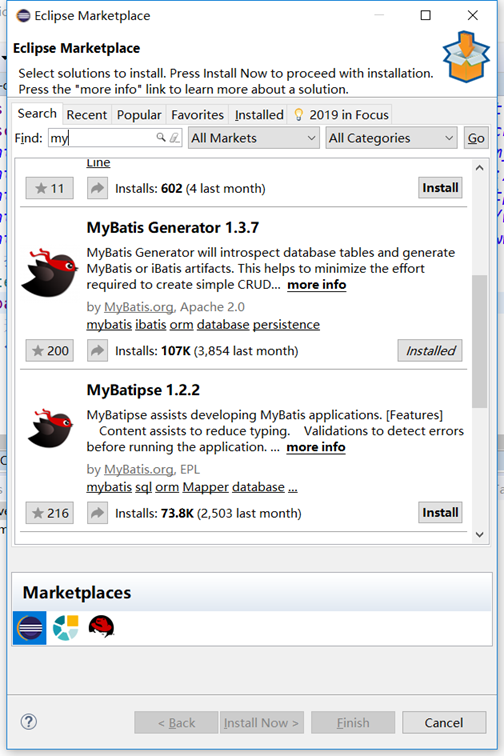This screenshot has height=756, width=504.
Task: Install the plugin with 602 installs
Action: (x=440, y=188)
